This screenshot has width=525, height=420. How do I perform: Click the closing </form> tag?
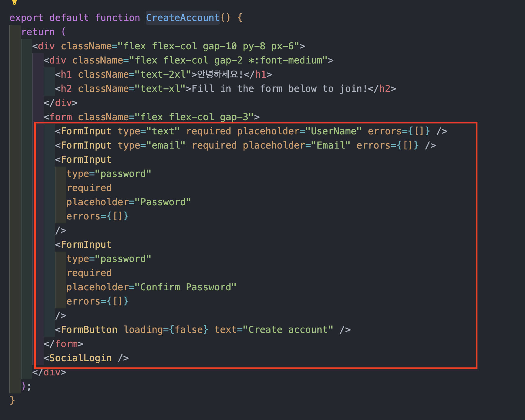coord(63,344)
